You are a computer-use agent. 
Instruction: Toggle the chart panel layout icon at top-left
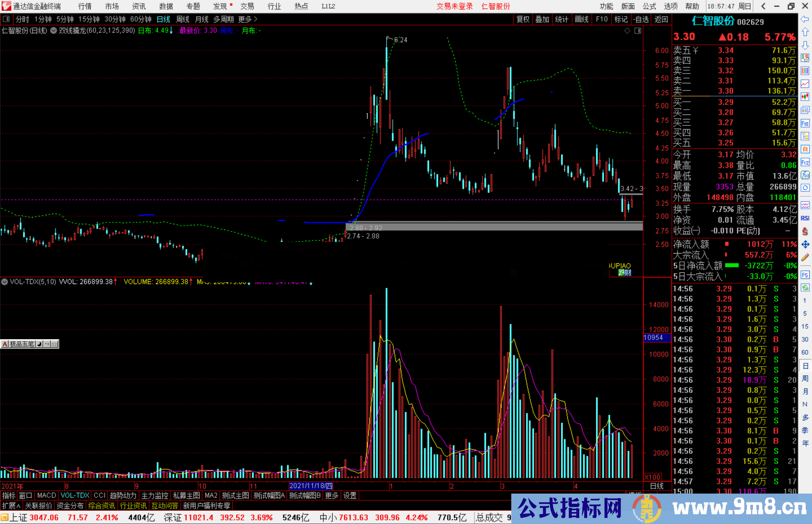click(6, 19)
